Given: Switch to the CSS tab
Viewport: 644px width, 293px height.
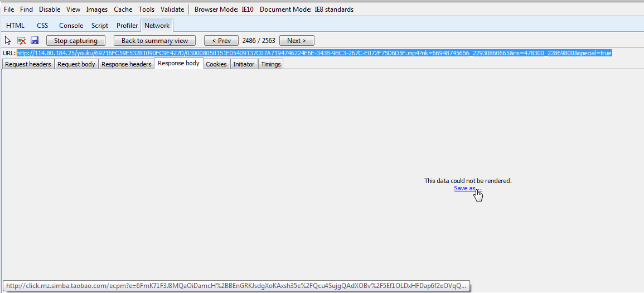Looking at the screenshot, I should [42, 26].
